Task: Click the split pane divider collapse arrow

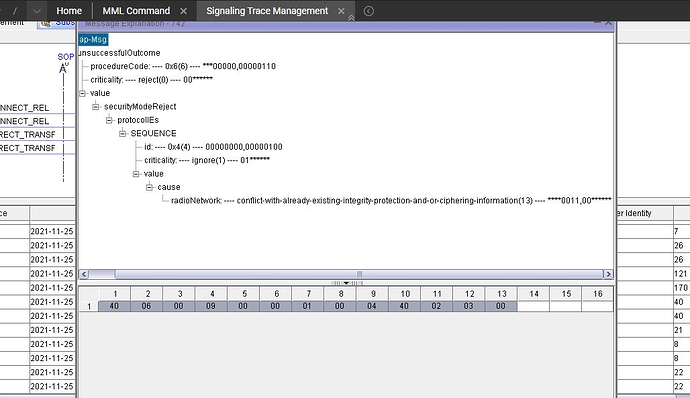Action: 346,283
